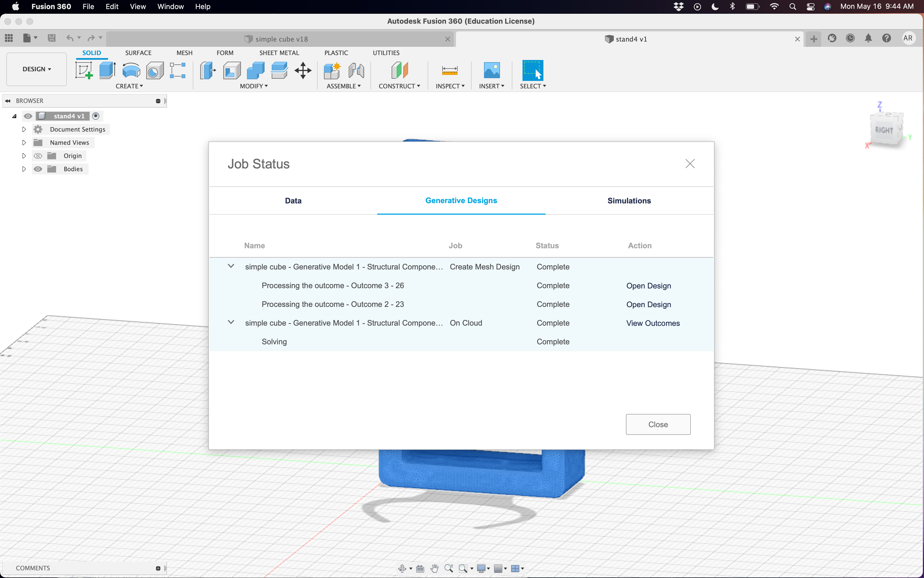Open the CONSTRUCT dropdown menu

tap(399, 86)
